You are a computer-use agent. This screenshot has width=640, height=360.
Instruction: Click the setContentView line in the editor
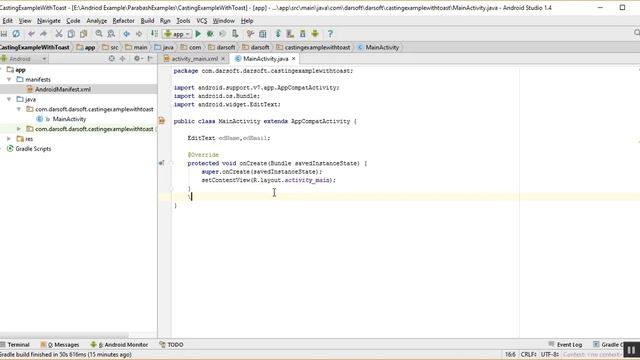(268, 180)
